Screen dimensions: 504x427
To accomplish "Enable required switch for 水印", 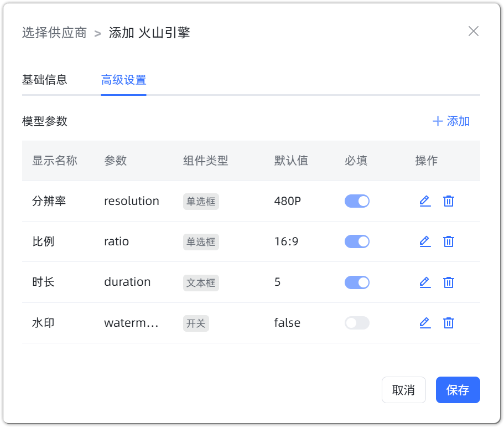I will click(x=357, y=323).
